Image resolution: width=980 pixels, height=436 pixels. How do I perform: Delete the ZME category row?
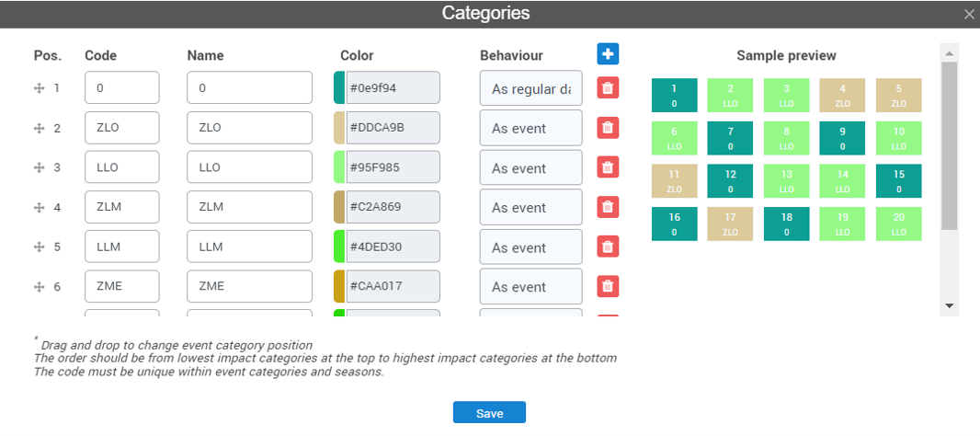coord(608,286)
